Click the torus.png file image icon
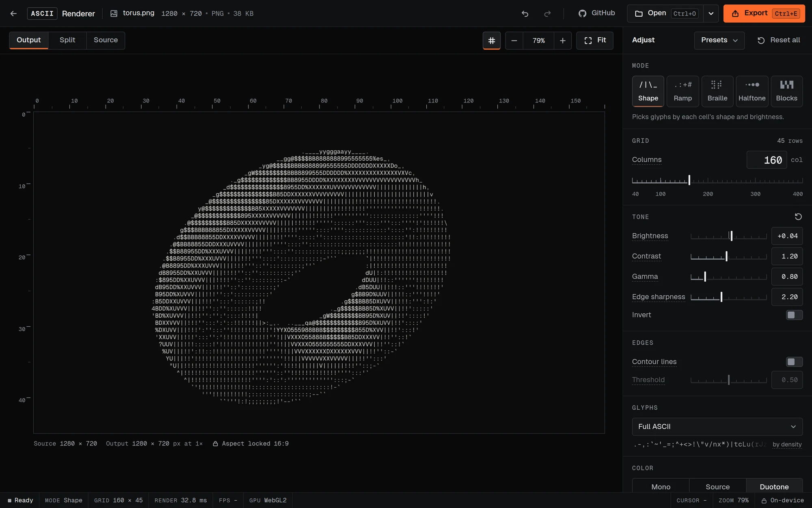This screenshot has height=508, width=812. pyautogui.click(x=114, y=13)
